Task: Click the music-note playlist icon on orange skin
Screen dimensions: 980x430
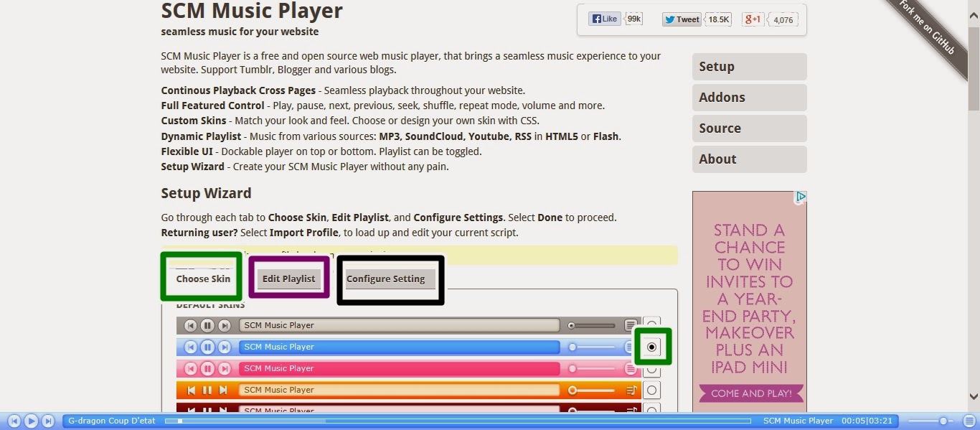Action: (x=631, y=390)
